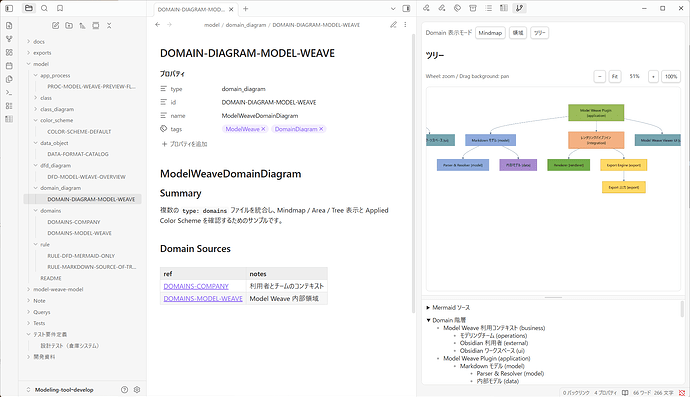This screenshot has height=397, width=690.
Task: Open help icon beside vault name
Action: tap(125, 390)
